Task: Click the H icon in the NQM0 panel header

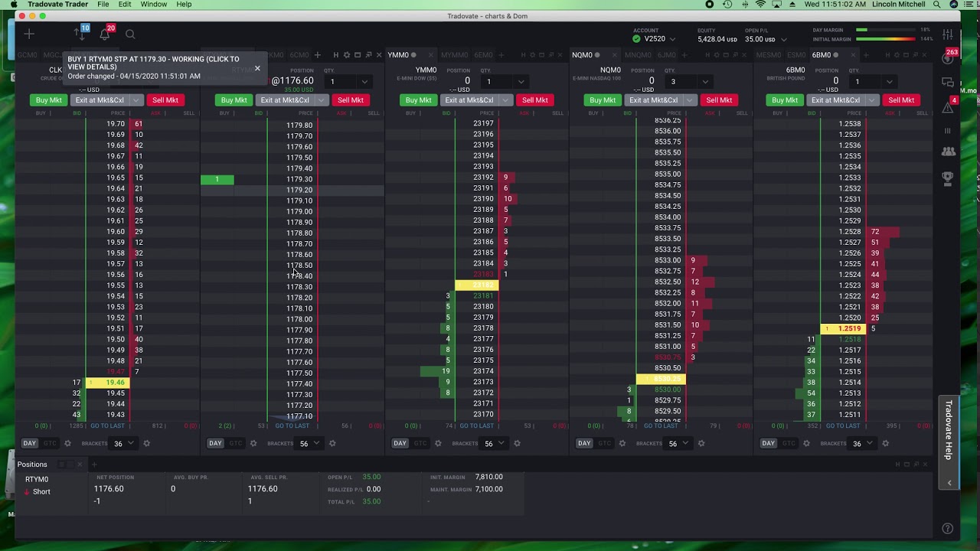Action: 707,55
